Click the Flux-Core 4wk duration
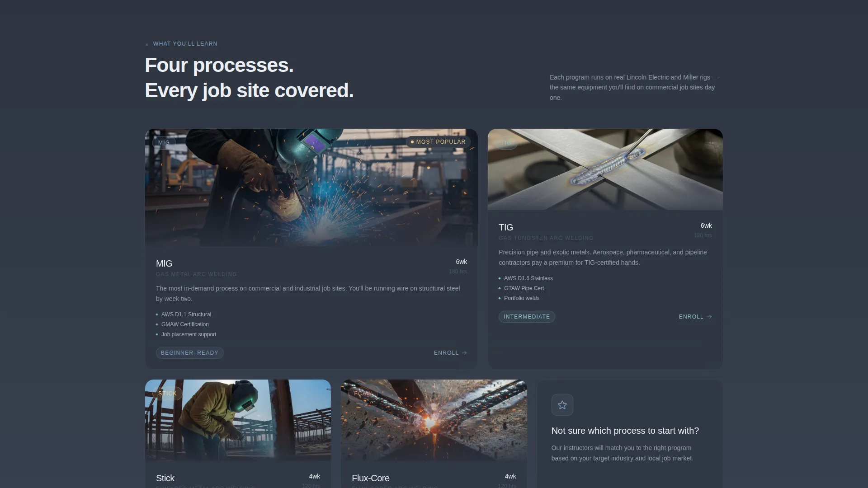 click(x=510, y=477)
